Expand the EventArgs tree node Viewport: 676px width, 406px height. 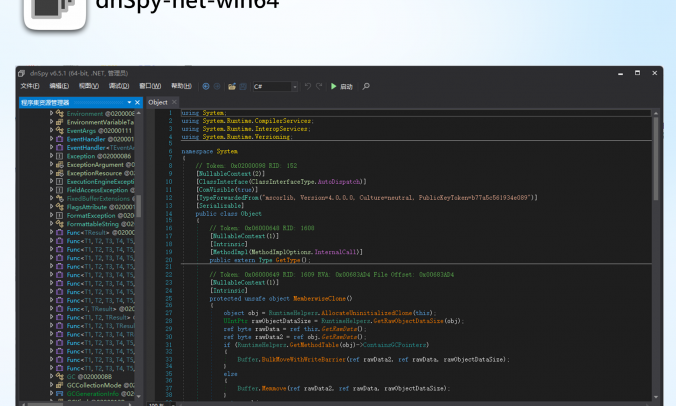point(51,130)
